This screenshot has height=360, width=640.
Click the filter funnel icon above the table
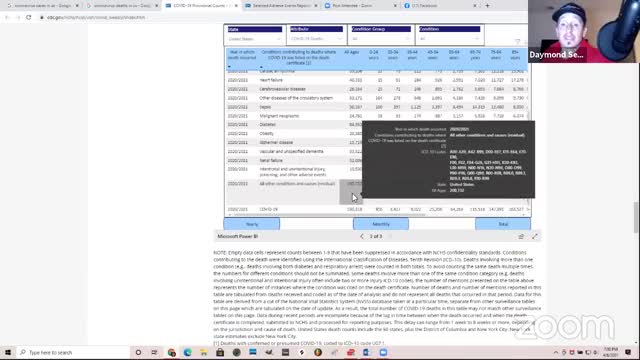[518, 42]
